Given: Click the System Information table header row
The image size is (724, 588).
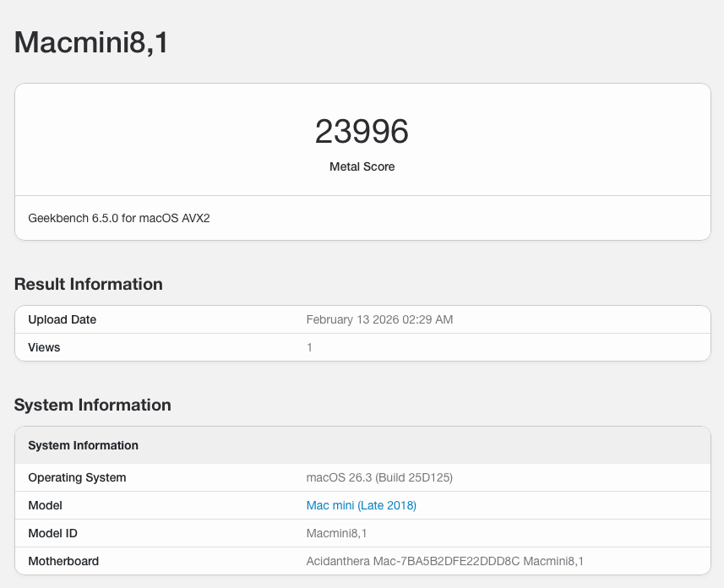Looking at the screenshot, I should [362, 445].
